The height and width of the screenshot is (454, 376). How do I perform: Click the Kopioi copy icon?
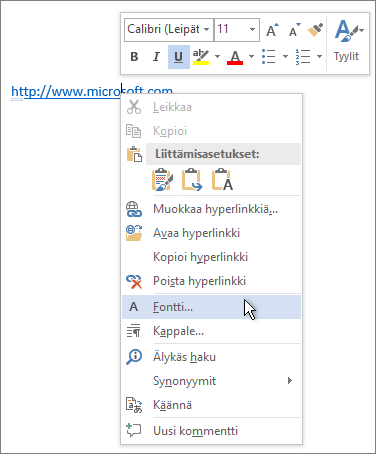point(134,131)
